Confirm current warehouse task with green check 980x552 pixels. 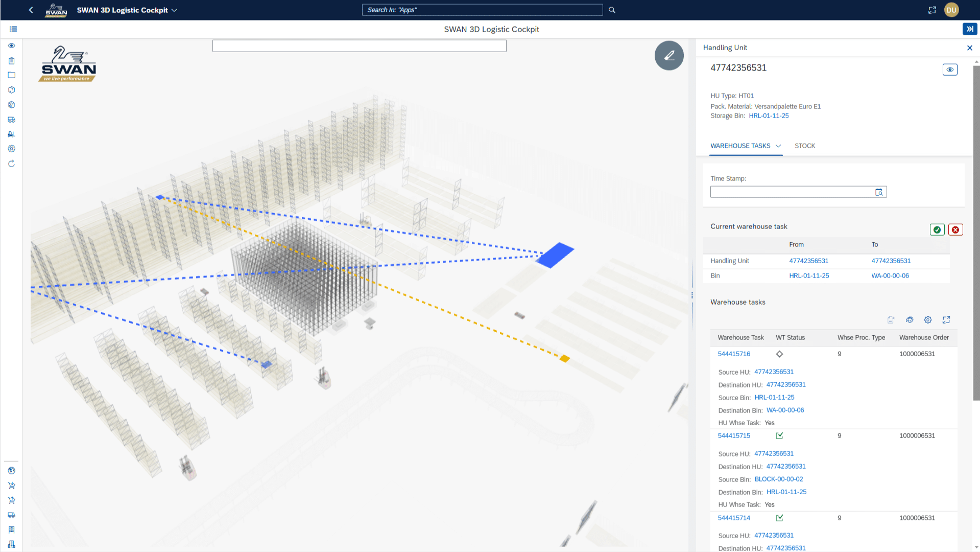tap(937, 229)
